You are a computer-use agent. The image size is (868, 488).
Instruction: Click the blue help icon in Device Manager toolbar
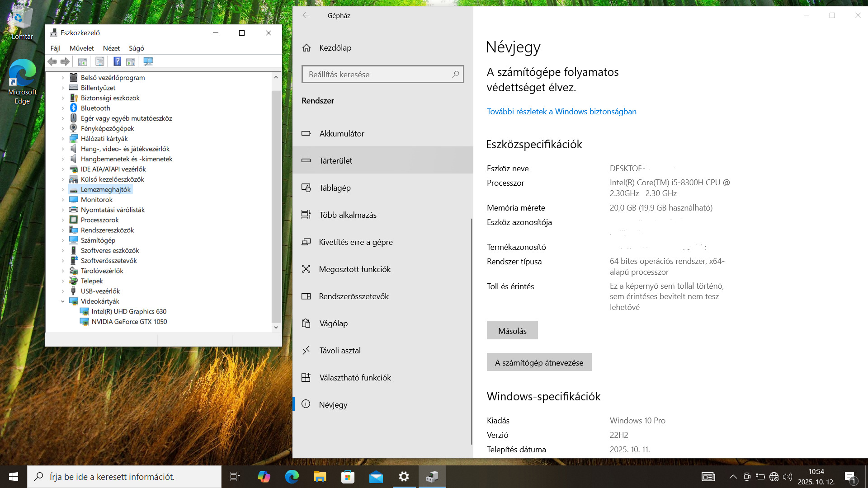click(117, 61)
